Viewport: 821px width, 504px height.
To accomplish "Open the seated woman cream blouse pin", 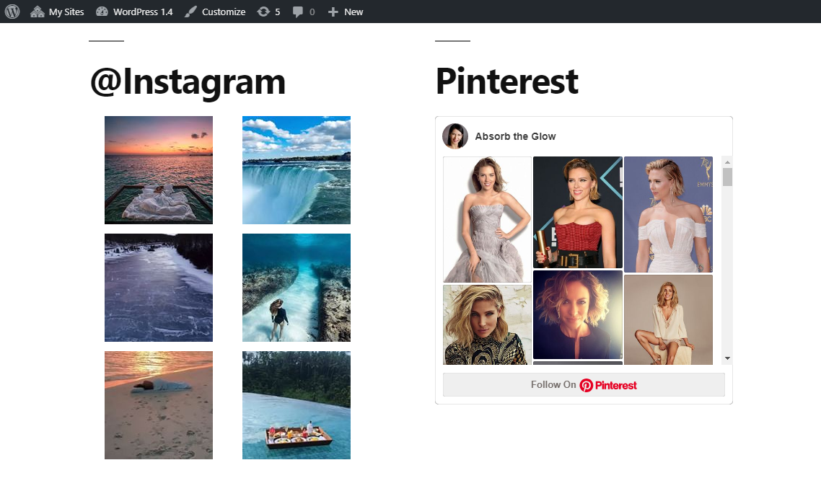I will point(668,319).
